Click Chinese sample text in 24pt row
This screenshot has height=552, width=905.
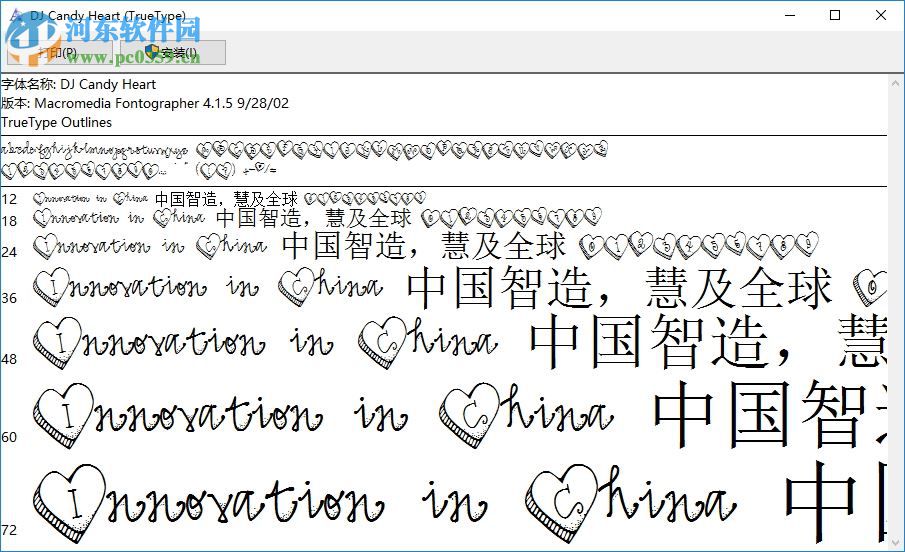click(424, 245)
